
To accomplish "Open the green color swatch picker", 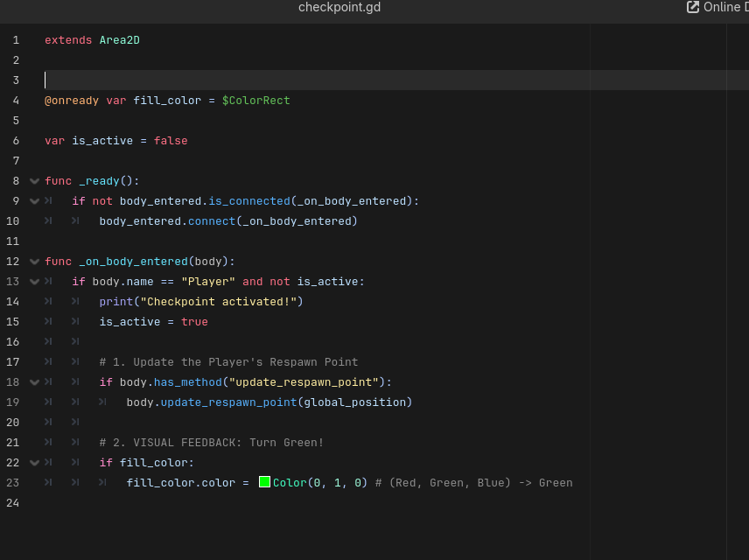I will [264, 482].
